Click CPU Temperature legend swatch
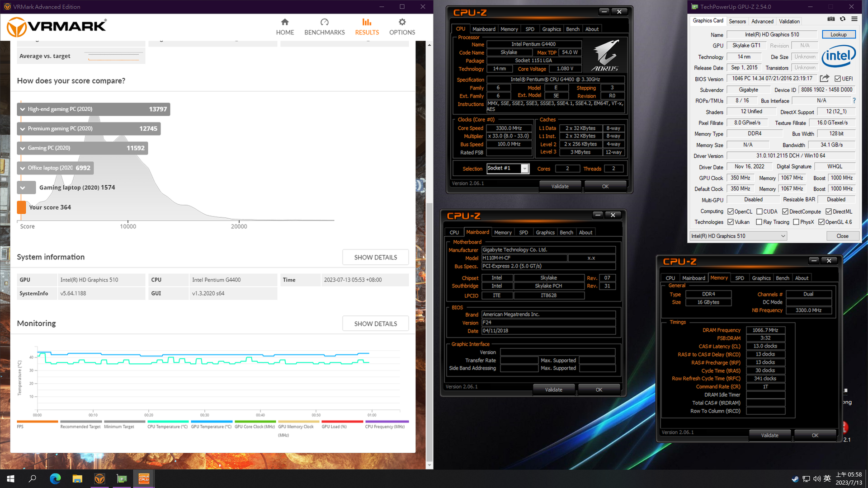This screenshot has width=868, height=488. [168, 422]
